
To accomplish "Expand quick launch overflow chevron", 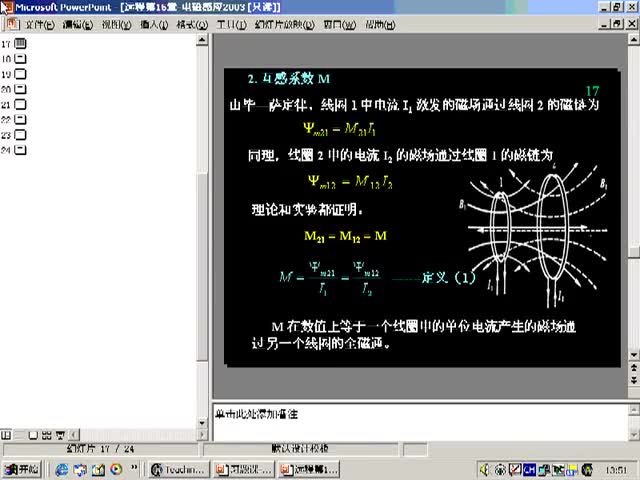I will click(x=134, y=467).
